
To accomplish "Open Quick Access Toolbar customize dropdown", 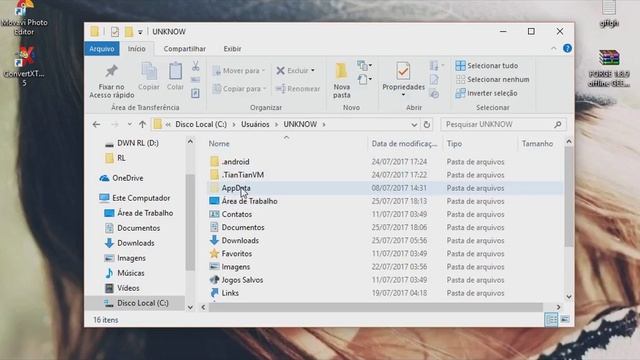I will coord(140,32).
